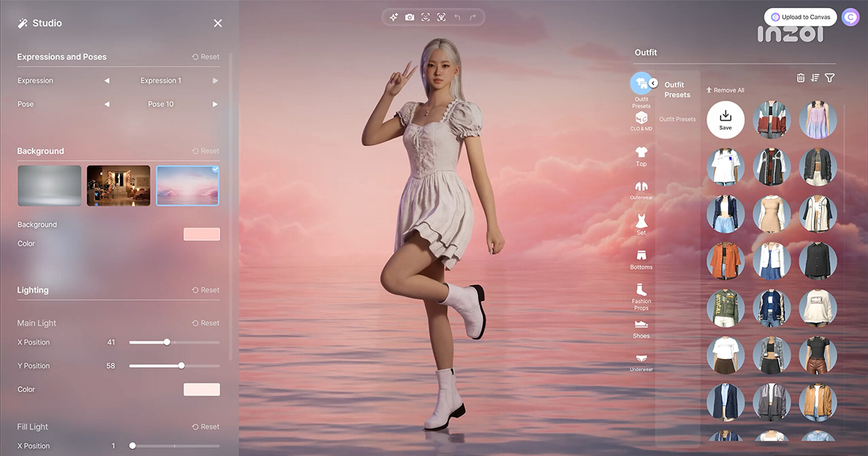Apply the beige bodycon outfit preset
This screenshot has width=868, height=456.
[772, 214]
